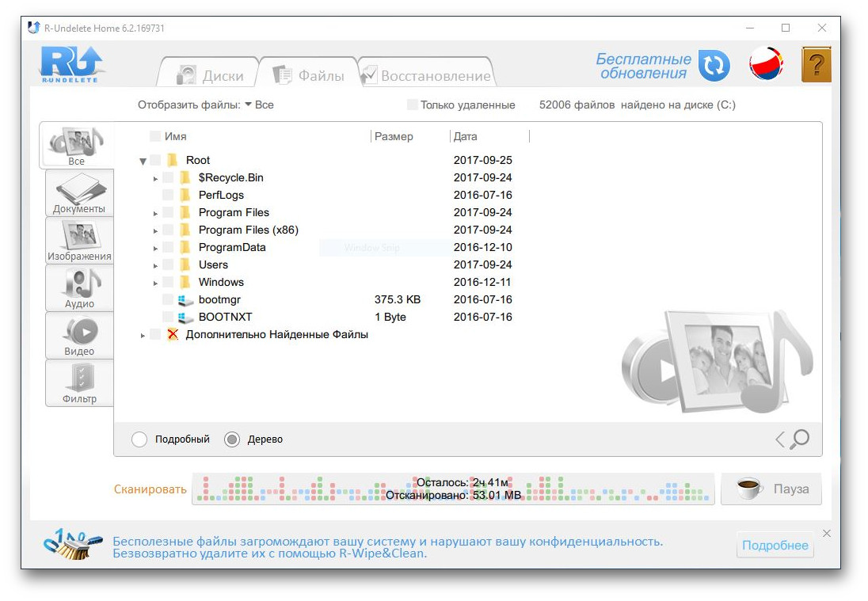
Task: Click the Подробнее link in banner
Action: (775, 545)
